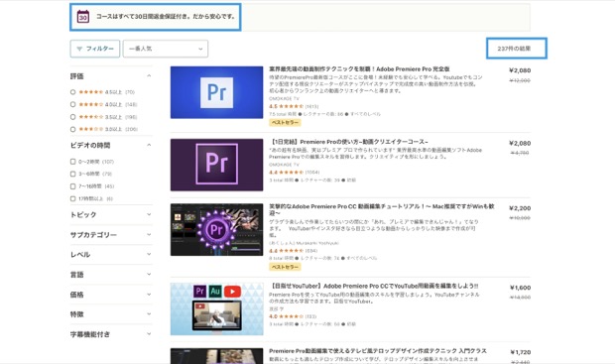Image resolution: width=615 pixels, height=364 pixels.
Task: Open the dark purple Pr course thumbnail
Action: pyautogui.click(x=216, y=165)
